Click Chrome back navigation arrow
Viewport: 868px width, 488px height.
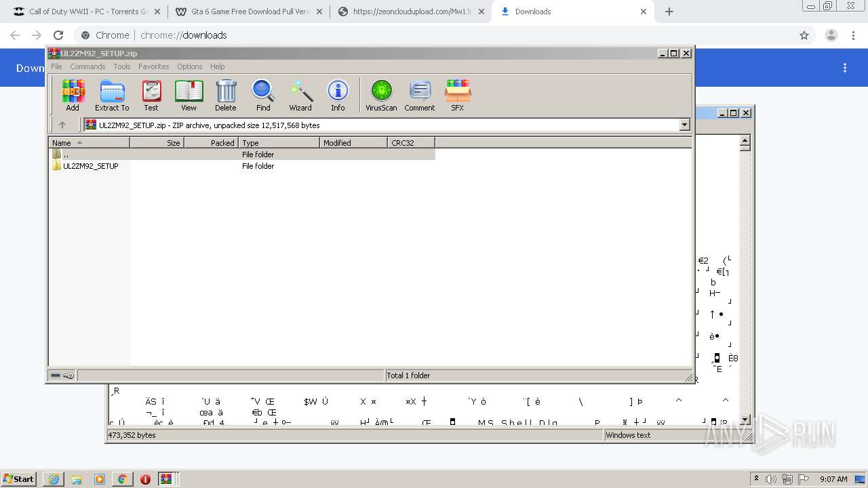tap(15, 35)
